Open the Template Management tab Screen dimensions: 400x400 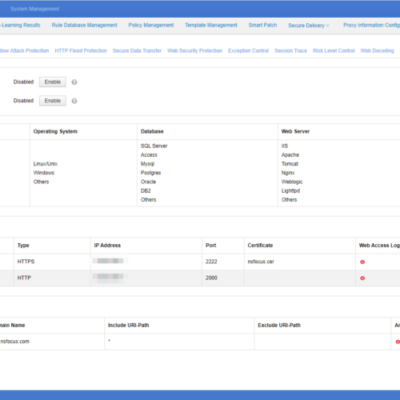211,25
